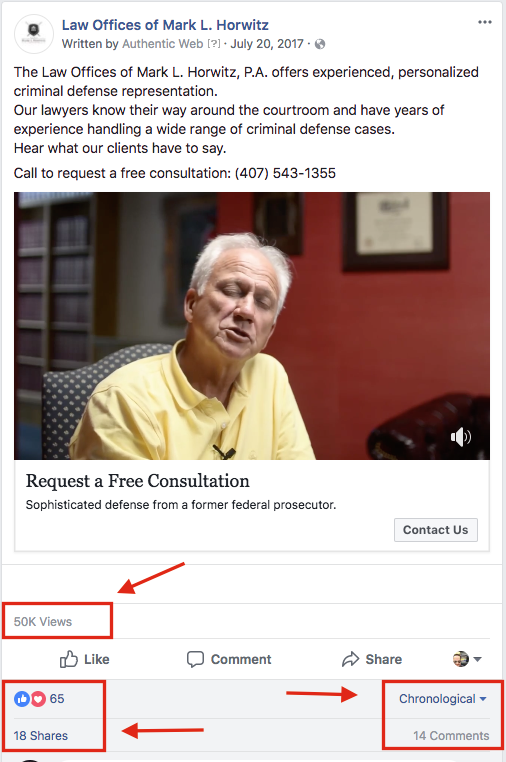The image size is (506, 762).
Task: Click the red heart reaction icon
Action: (x=38, y=699)
